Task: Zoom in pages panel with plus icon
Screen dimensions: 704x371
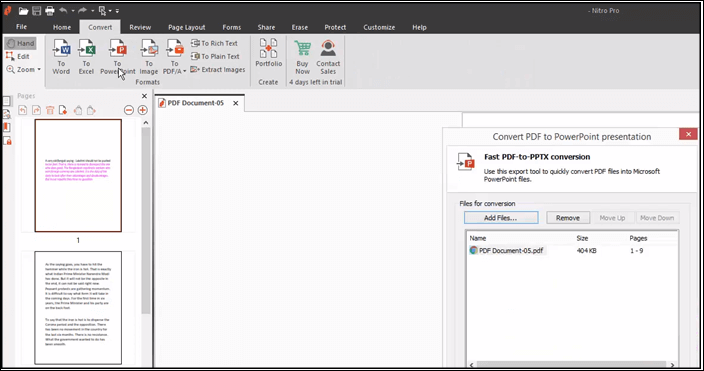Action: tap(143, 110)
